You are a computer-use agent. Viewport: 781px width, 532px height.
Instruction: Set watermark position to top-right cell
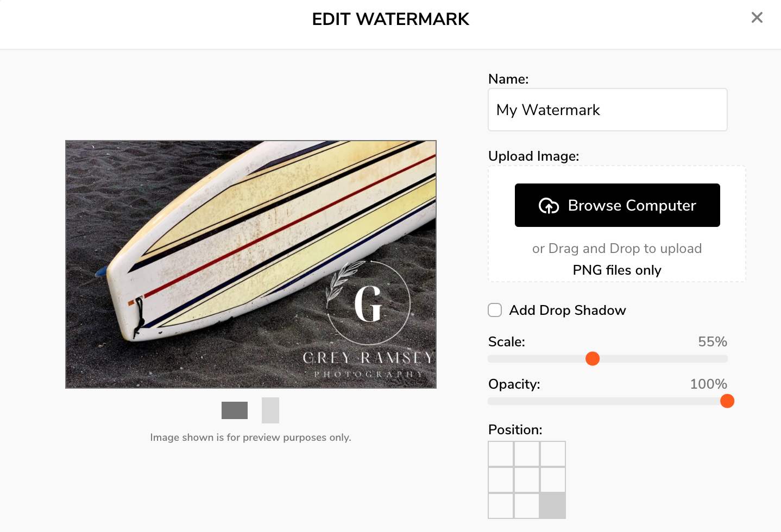coord(553,454)
